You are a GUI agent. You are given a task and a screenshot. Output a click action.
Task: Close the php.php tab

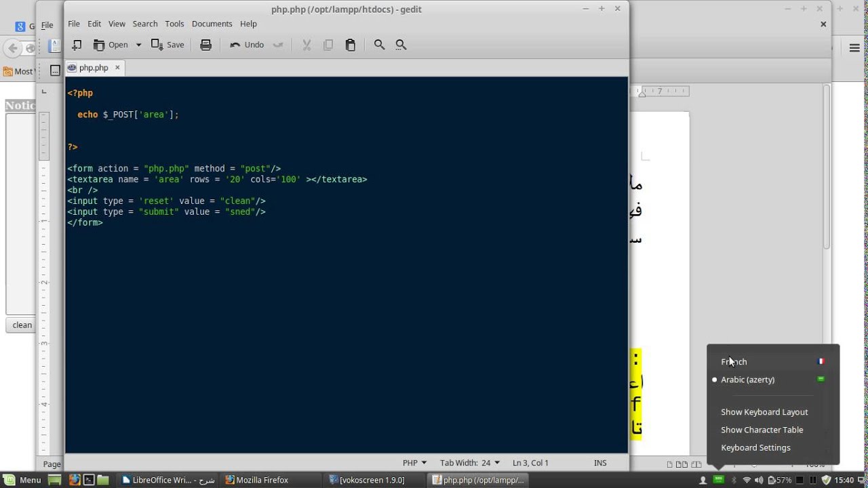[x=117, y=68]
